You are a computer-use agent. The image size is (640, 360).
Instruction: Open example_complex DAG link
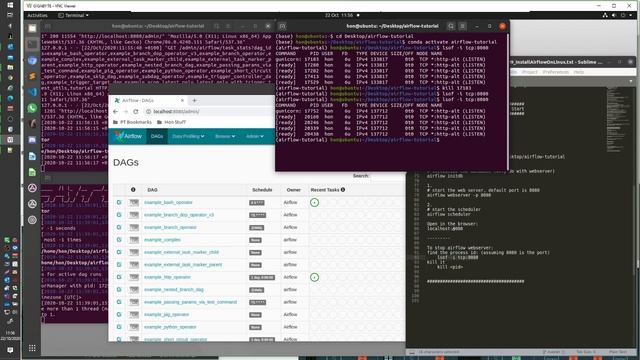point(162,240)
